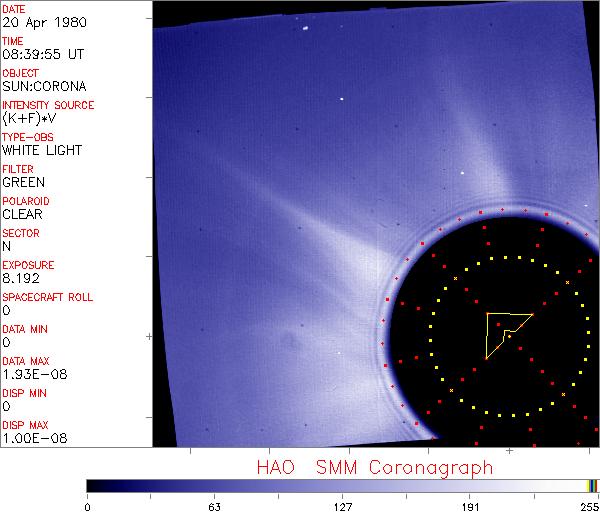The width and height of the screenshot is (600, 512).
Task: Select the GREEN filter value
Action: point(23,183)
